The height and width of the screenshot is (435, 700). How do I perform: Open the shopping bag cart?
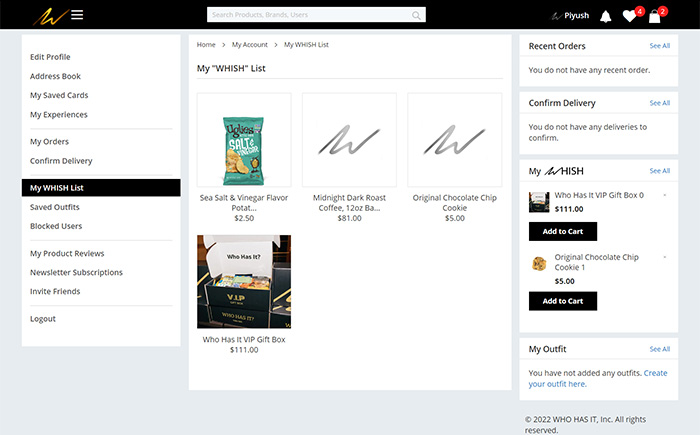tap(654, 17)
